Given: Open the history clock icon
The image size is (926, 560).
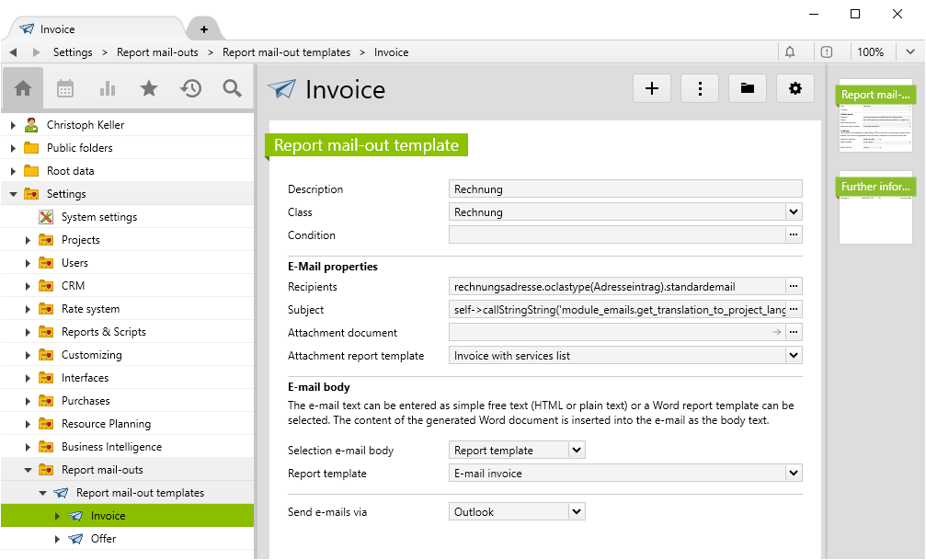Looking at the screenshot, I should tap(190, 88).
